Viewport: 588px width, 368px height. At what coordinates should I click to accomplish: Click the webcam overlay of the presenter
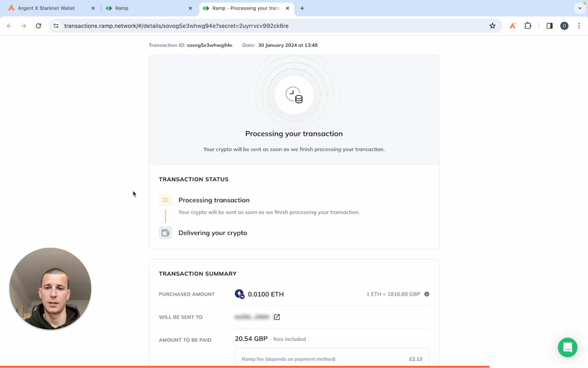click(x=50, y=289)
